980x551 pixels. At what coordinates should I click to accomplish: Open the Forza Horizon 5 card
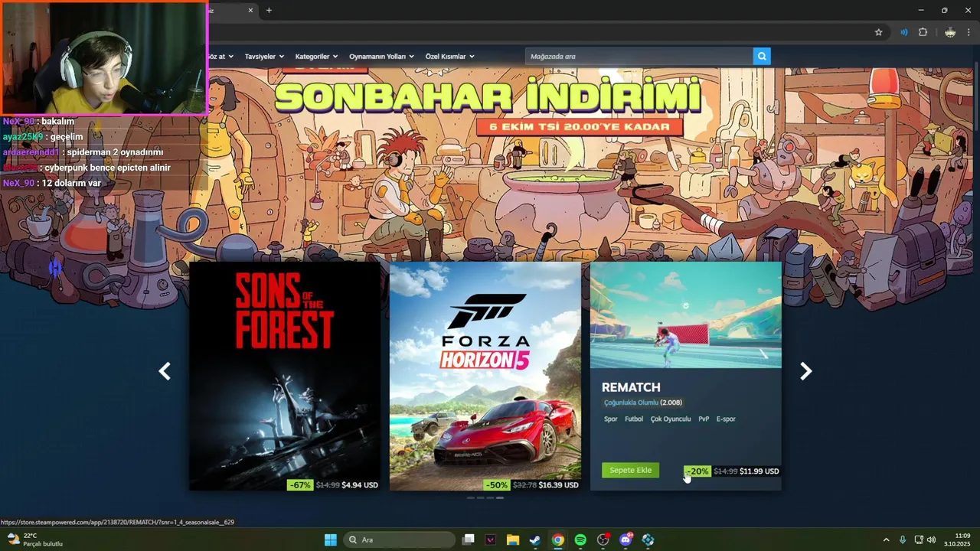[x=485, y=376]
